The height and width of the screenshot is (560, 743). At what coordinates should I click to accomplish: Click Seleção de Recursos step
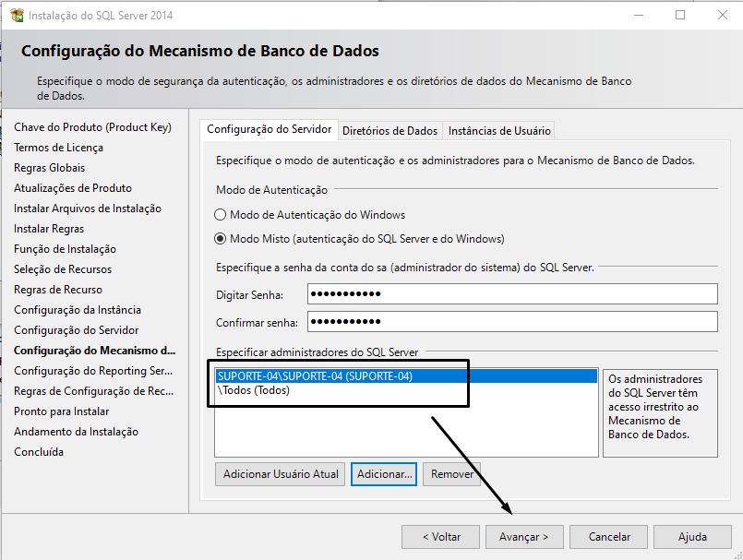coord(63,269)
